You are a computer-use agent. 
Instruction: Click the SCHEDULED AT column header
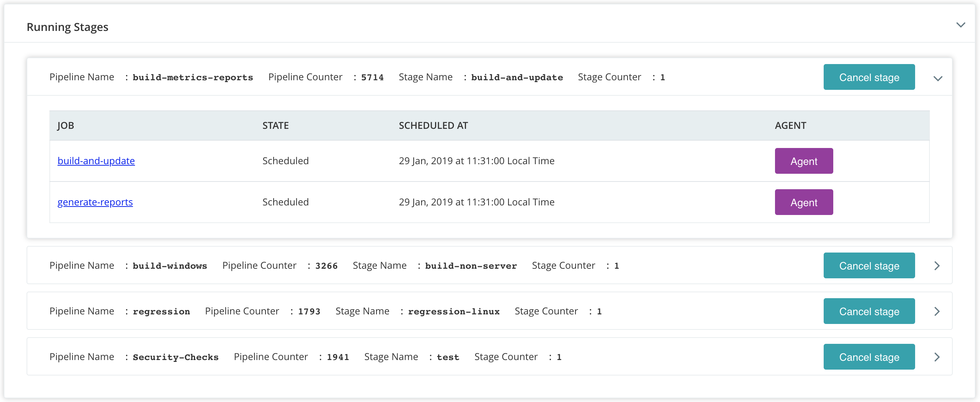(x=433, y=126)
